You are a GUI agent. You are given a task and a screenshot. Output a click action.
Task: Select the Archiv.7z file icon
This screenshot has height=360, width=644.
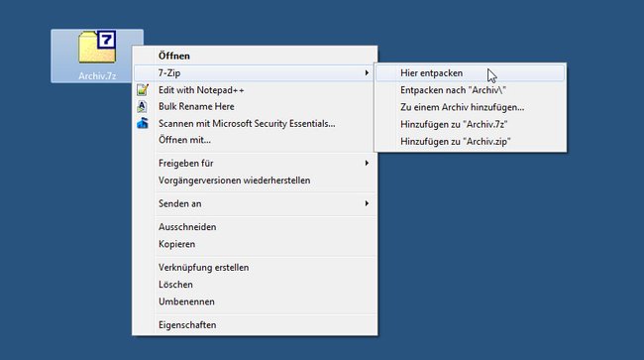tap(97, 48)
